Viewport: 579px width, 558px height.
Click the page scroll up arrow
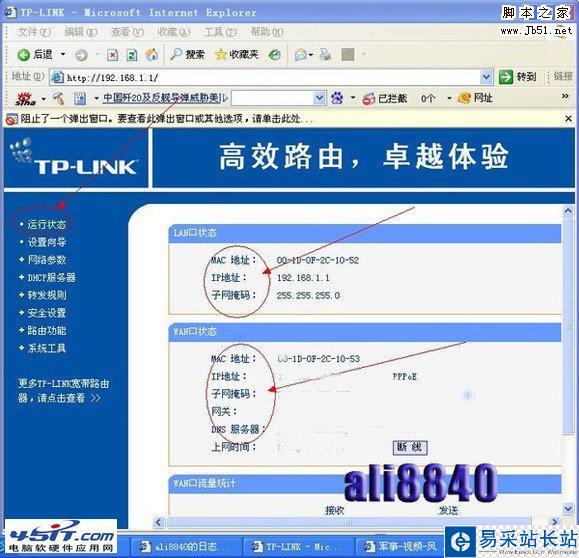pos(568,211)
